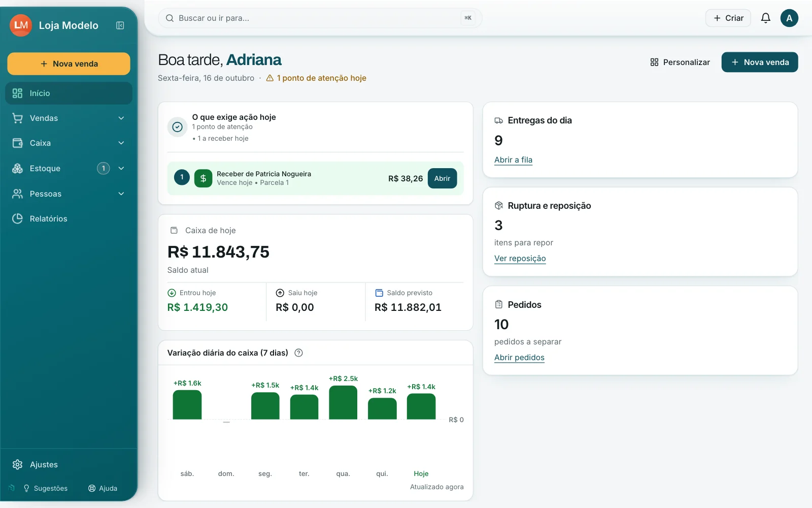The width and height of the screenshot is (812, 508).
Task: Click the search magnifier icon
Action: [170, 18]
